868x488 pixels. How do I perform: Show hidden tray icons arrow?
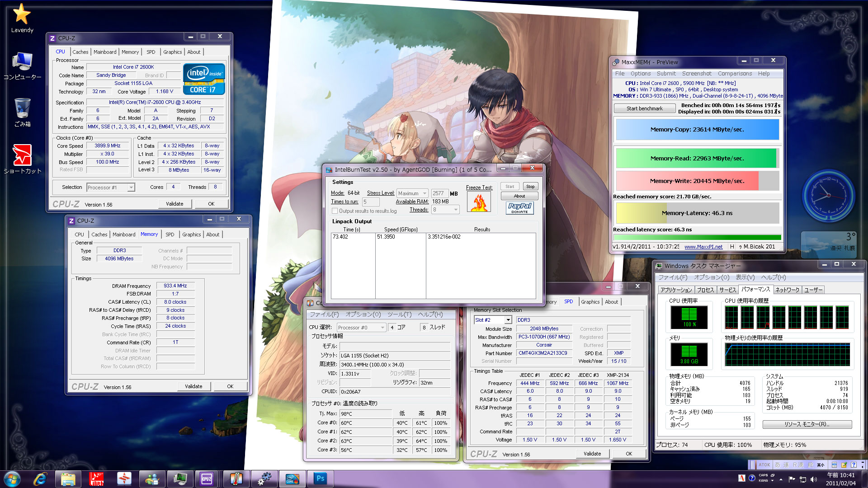coord(781,479)
